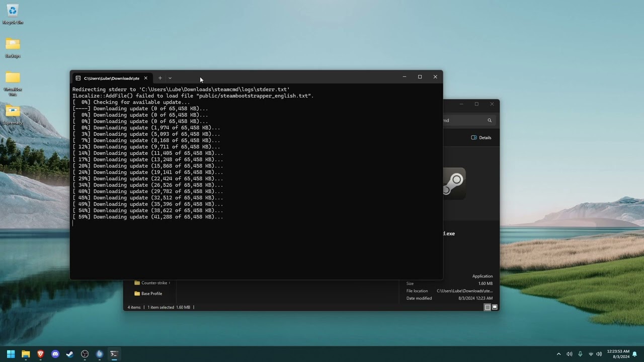
Task: Click the '[ 40%] Downloading update' line
Action: click(x=148, y=192)
